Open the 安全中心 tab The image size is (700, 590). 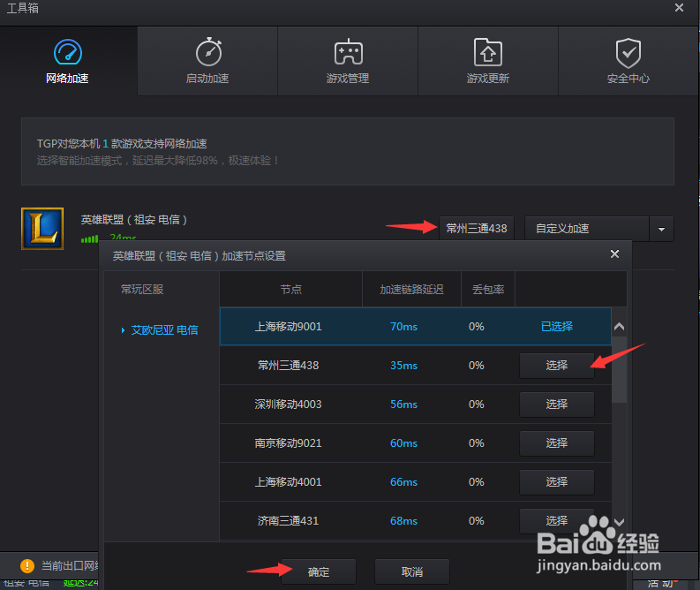[628, 61]
